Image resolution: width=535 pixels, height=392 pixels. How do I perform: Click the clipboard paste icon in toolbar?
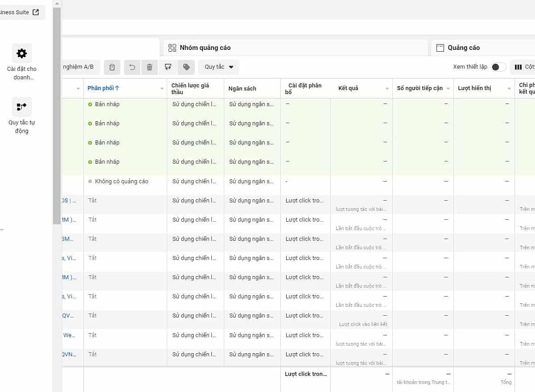[112, 67]
